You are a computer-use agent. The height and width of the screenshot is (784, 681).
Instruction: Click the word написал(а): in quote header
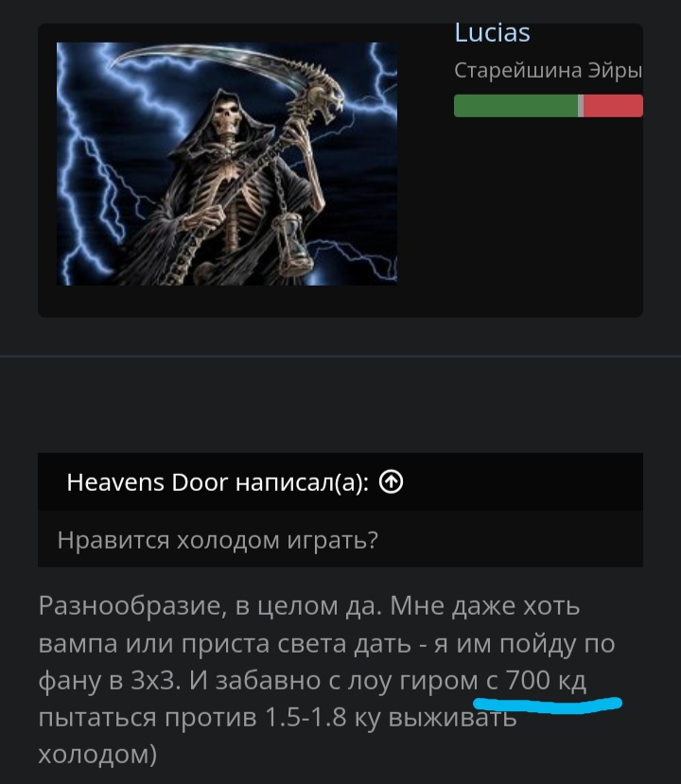pyautogui.click(x=303, y=482)
